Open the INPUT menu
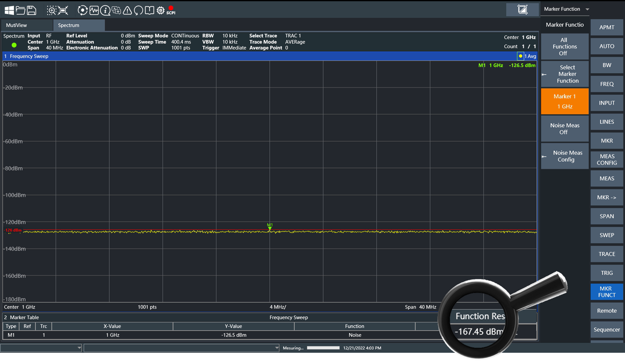Image resolution: width=625 pixels, height=364 pixels. [607, 103]
